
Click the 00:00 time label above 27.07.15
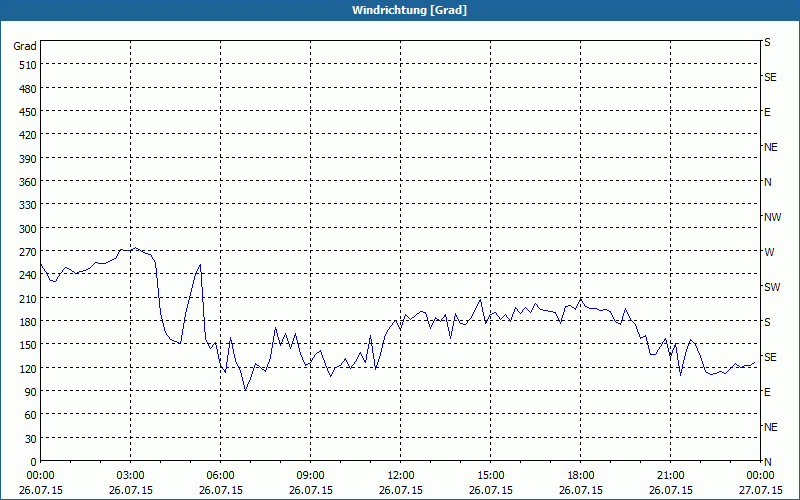coord(760,476)
